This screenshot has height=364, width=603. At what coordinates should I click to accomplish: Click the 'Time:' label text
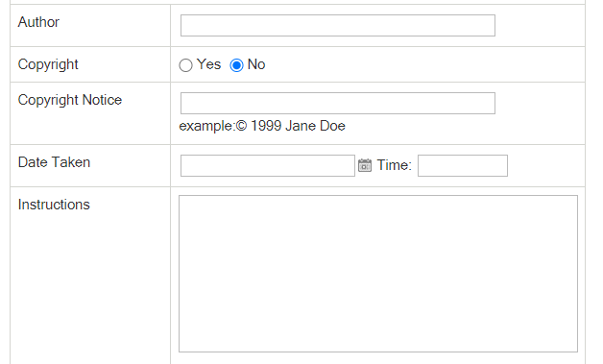[x=395, y=165]
